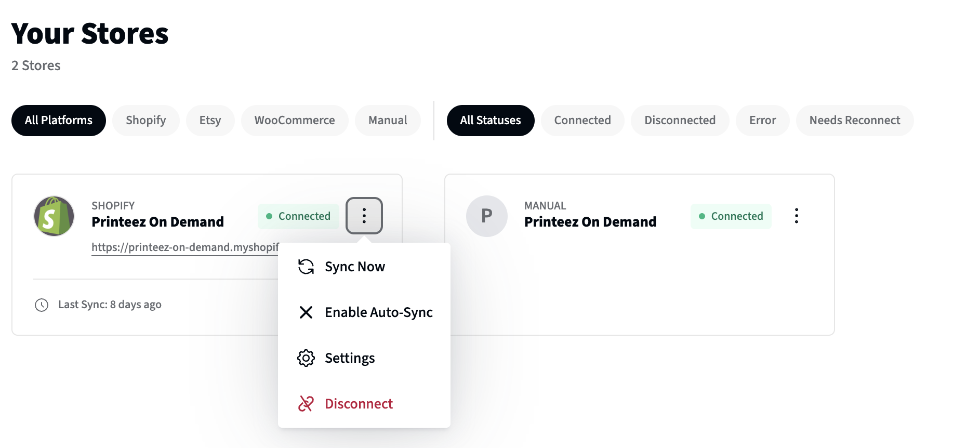
Task: Filter stores by WooCommerce
Action: [x=295, y=121]
